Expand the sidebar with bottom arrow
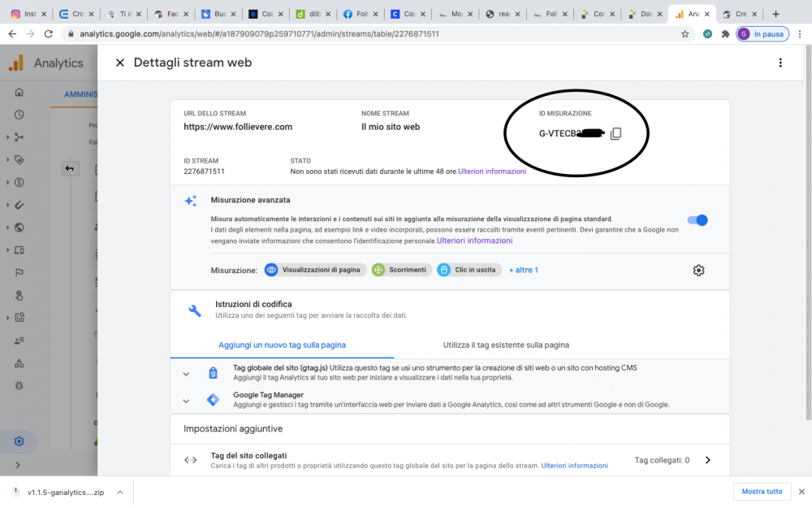 click(x=18, y=465)
